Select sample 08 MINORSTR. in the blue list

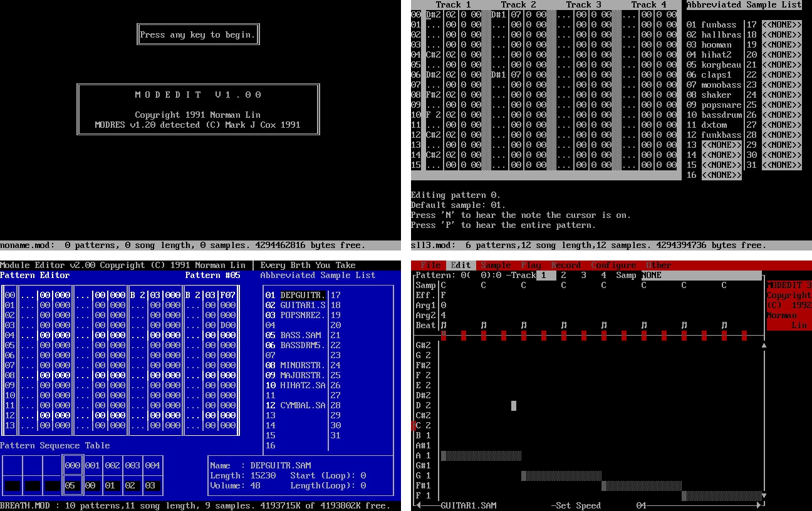point(296,365)
